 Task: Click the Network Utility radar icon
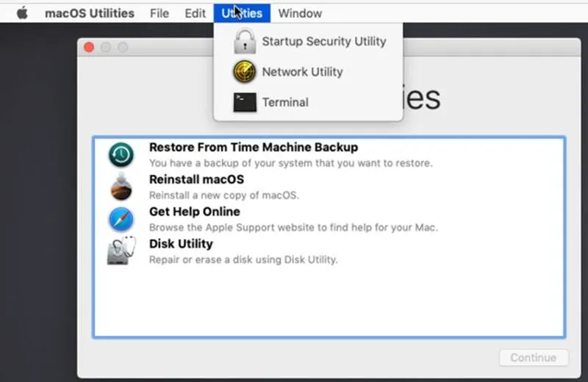[x=245, y=71]
